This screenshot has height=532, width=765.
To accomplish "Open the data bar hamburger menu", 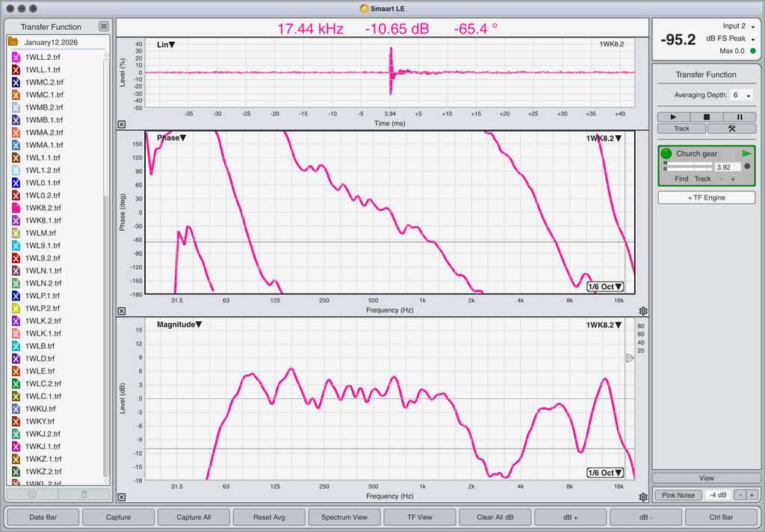I will (x=104, y=26).
